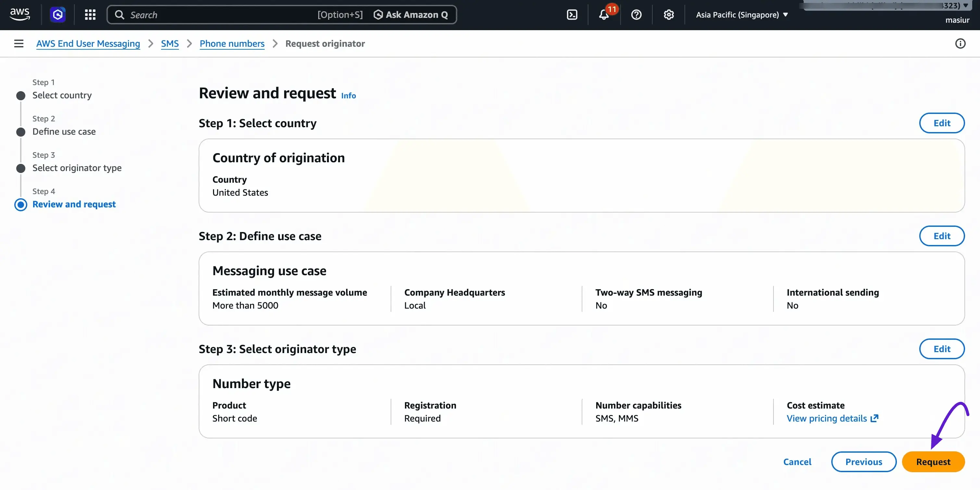Cancel the originator request
This screenshot has width=980, height=490.
[798, 461]
